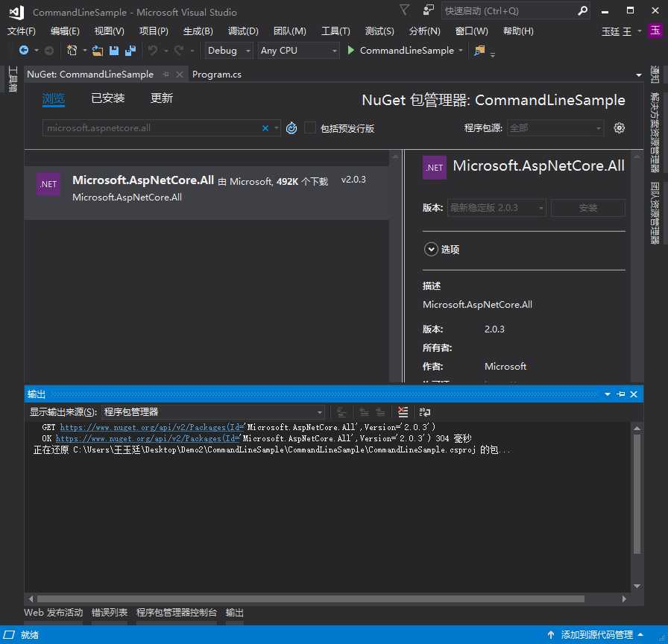Click the open file toolbar icon

click(x=98, y=51)
